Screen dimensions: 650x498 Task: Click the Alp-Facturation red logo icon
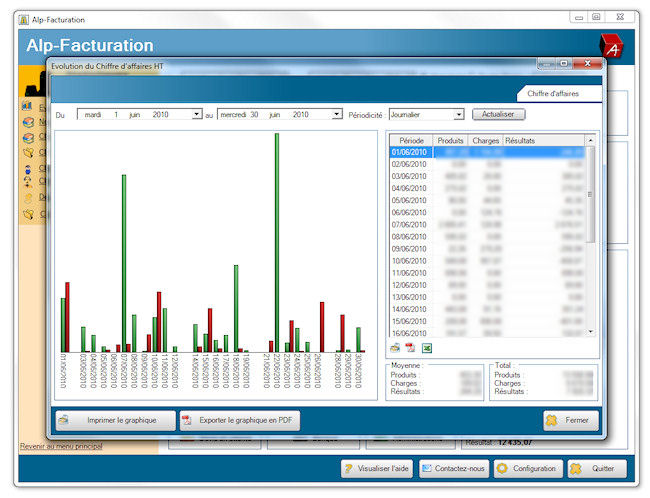coord(610,46)
